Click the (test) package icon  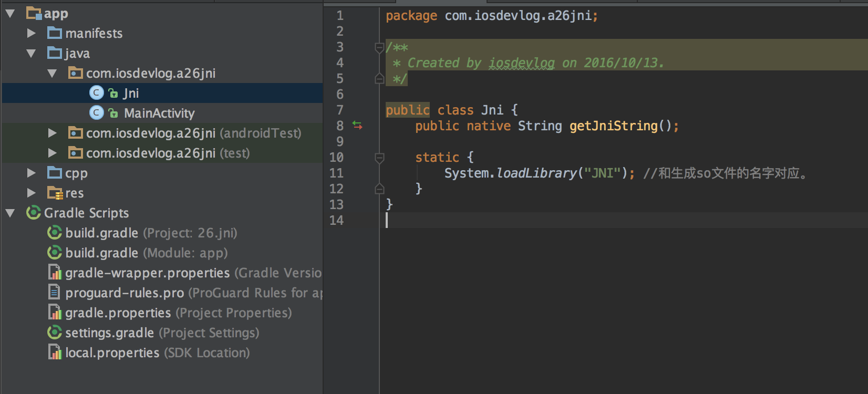click(x=76, y=153)
